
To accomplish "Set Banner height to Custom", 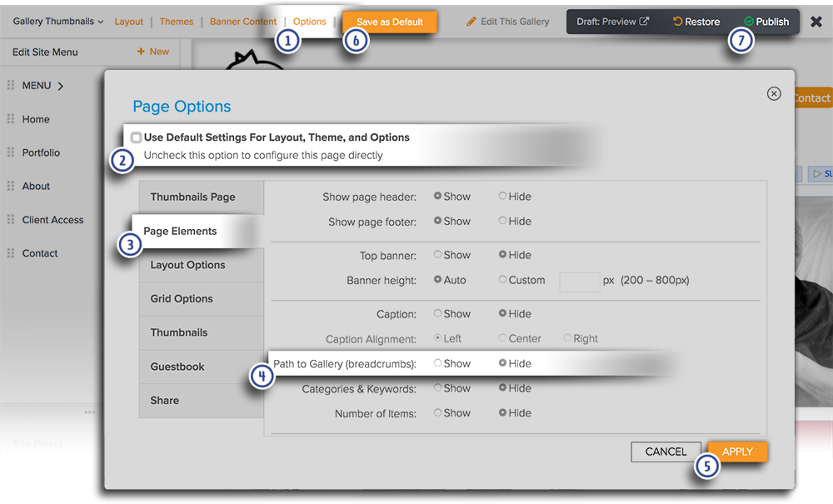I will pyautogui.click(x=502, y=280).
